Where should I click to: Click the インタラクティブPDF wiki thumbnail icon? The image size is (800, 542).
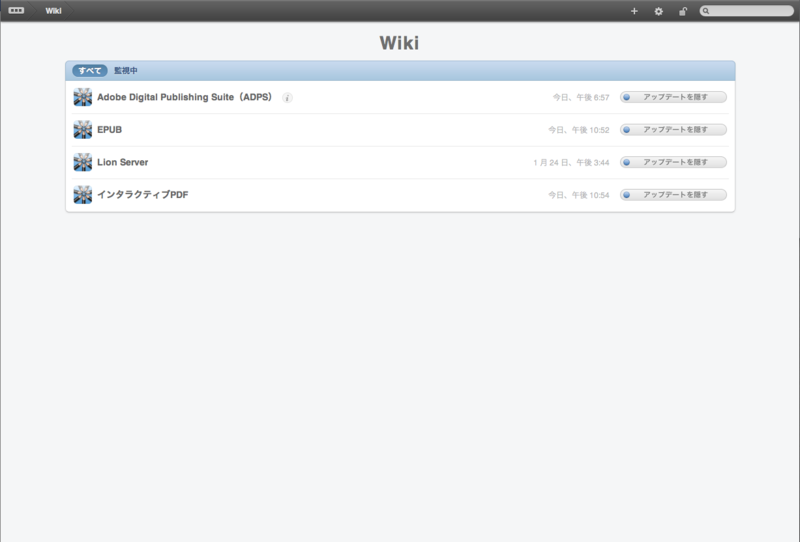click(x=83, y=194)
